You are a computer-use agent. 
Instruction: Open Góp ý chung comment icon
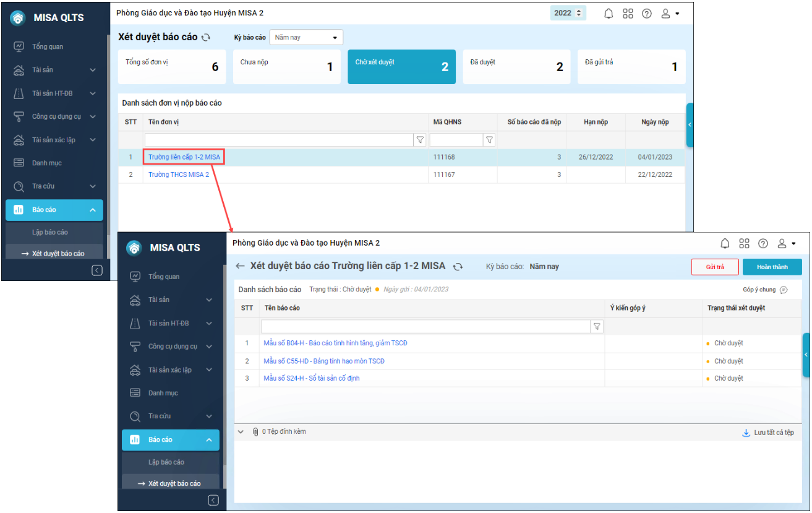click(784, 290)
